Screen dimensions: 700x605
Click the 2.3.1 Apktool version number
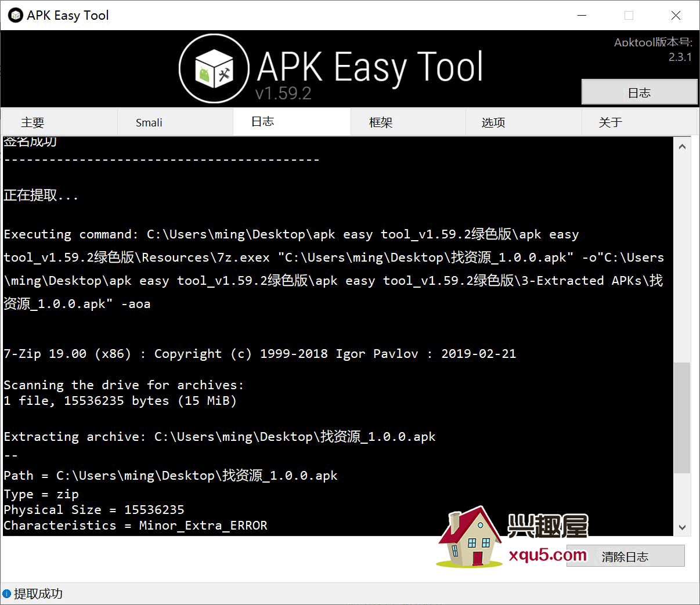pos(680,57)
